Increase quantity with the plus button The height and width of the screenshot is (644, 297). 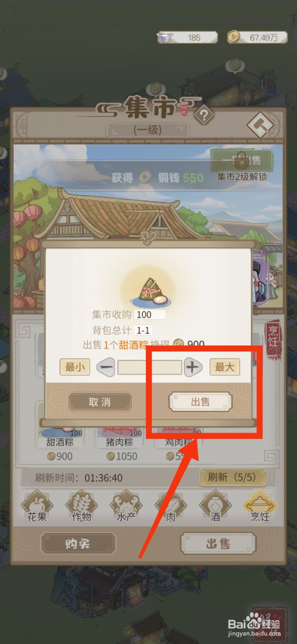193,367
